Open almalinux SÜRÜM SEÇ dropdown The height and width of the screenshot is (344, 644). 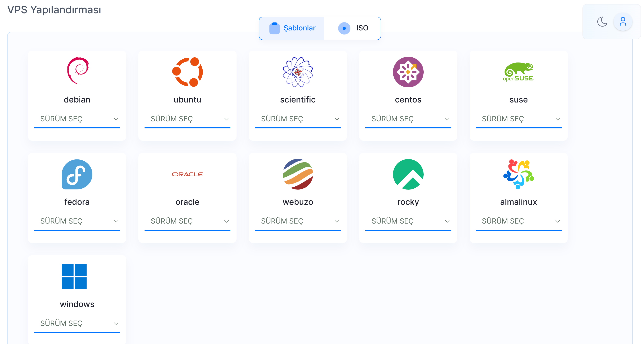pos(518,222)
